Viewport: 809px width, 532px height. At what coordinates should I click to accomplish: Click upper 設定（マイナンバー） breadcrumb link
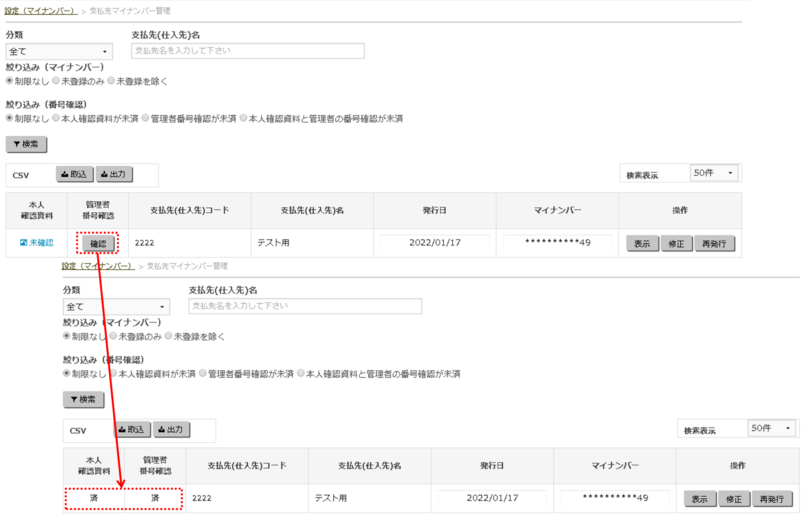click(x=41, y=11)
